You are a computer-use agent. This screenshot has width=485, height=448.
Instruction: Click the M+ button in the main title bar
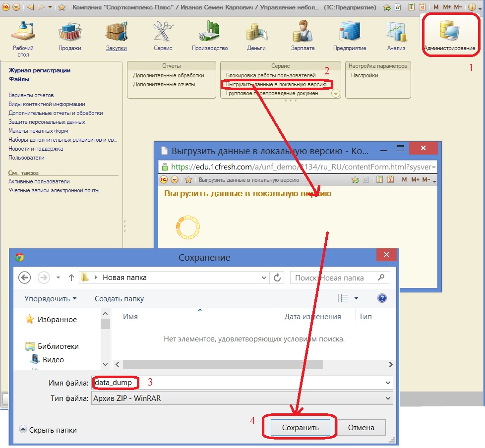[447, 7]
